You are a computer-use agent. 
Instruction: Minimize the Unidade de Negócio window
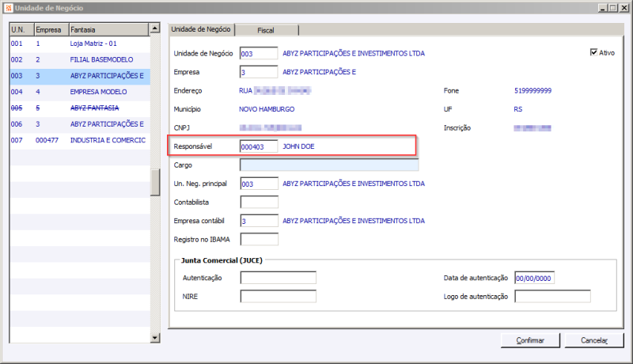coord(603,8)
